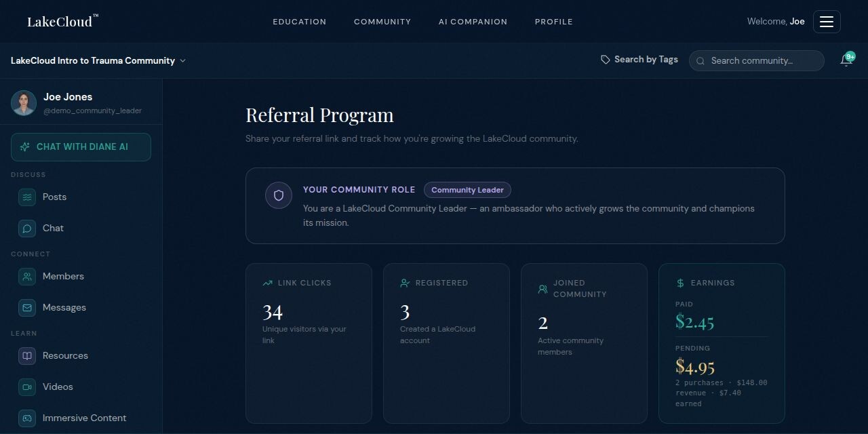
Task: Click the Referral Program heading
Action: pos(319,115)
